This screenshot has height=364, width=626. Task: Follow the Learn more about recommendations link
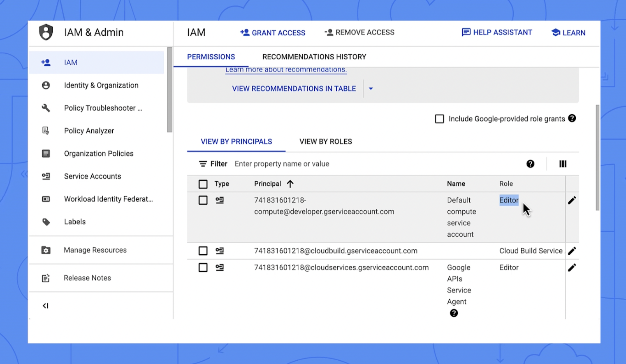click(286, 70)
